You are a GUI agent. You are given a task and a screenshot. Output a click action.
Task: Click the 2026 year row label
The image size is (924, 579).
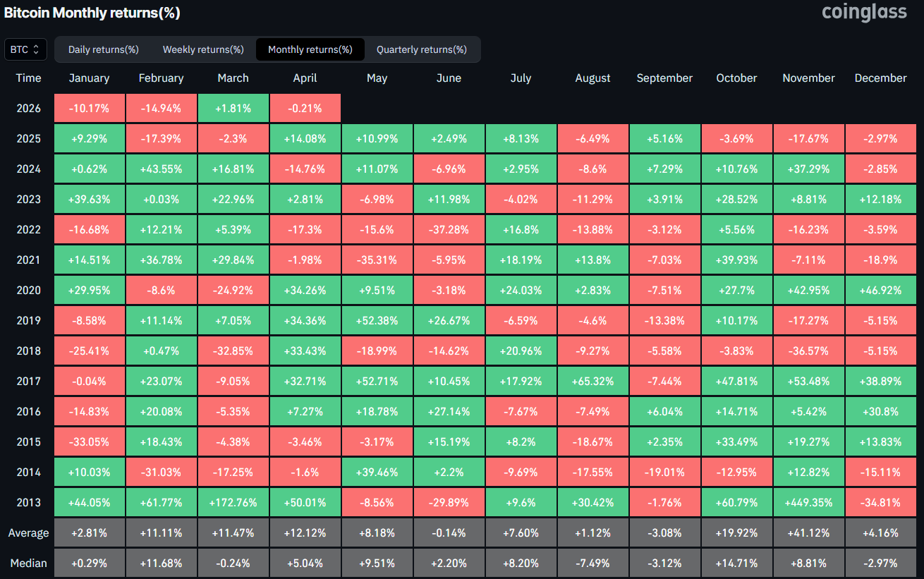click(28, 108)
